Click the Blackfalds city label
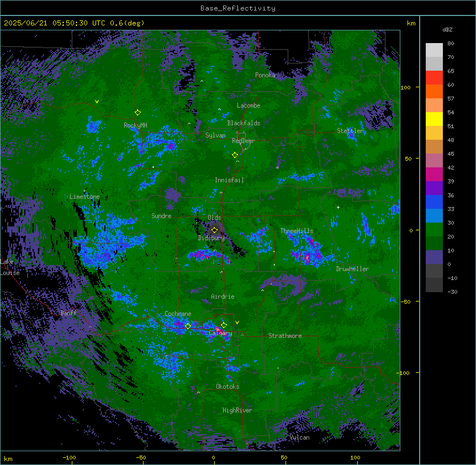Viewport: 476px width, 465px height. click(x=244, y=123)
